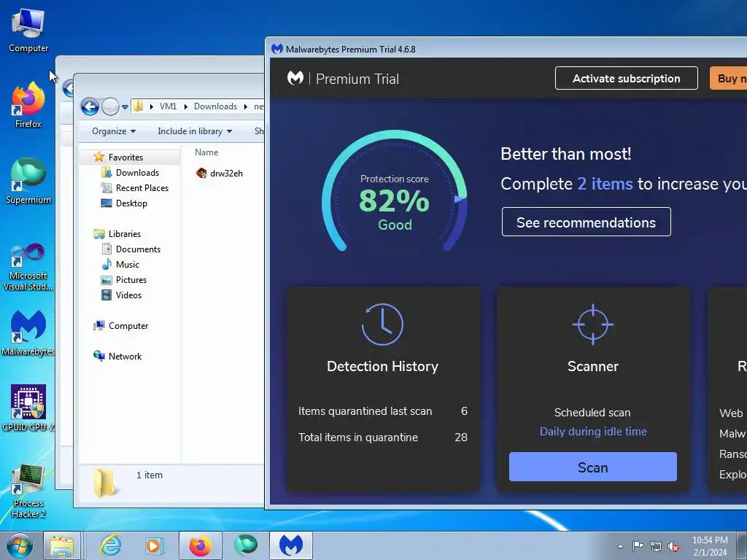Open Process Hacker 2 desktop shortcut
Viewport: 747px width, 560px height.
click(28, 491)
